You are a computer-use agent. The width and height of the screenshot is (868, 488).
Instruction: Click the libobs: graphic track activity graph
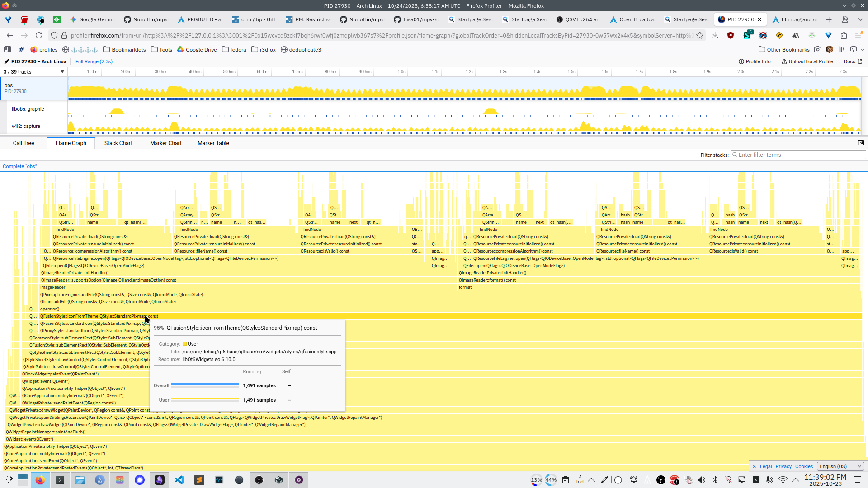click(464, 109)
